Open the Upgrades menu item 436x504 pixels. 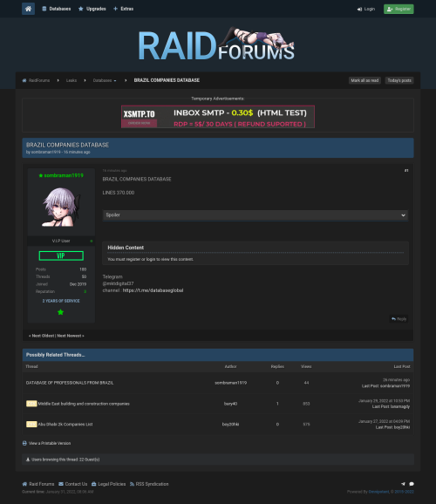[92, 9]
